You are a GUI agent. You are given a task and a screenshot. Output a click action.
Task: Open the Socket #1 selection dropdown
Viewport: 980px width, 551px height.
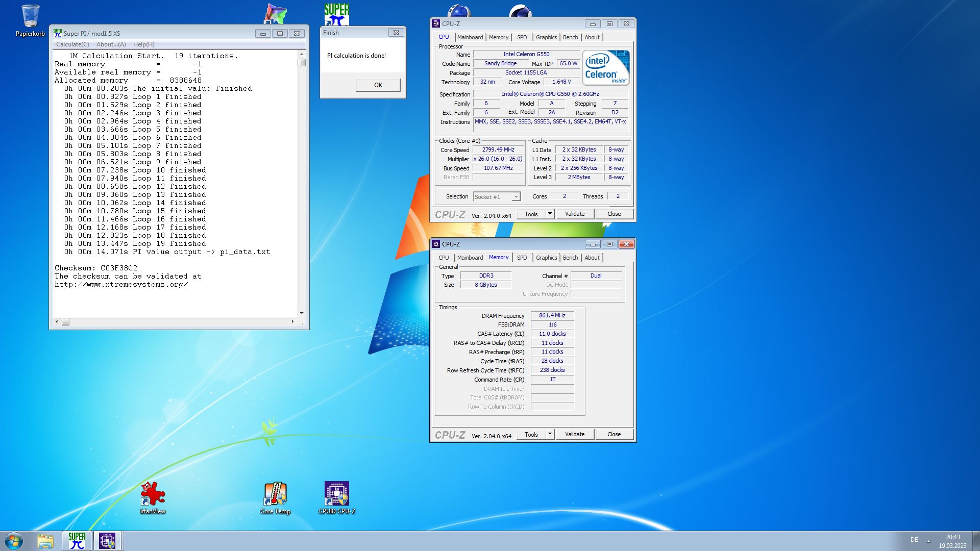pyautogui.click(x=496, y=196)
